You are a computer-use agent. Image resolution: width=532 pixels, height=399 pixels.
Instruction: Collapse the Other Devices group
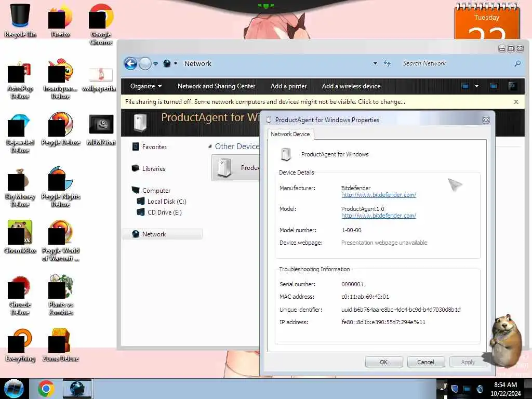pyautogui.click(x=210, y=146)
